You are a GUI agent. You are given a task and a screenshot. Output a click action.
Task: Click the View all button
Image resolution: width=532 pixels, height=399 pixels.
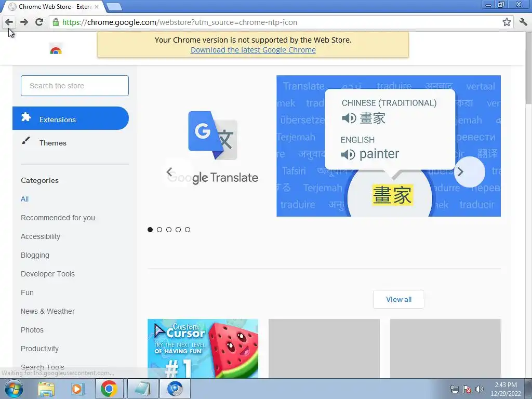click(398, 299)
